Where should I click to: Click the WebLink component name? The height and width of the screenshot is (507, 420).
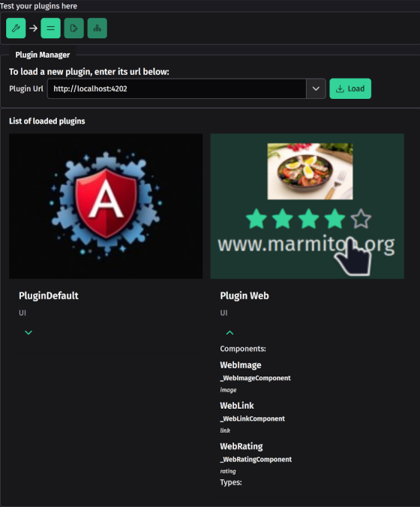[x=237, y=406]
